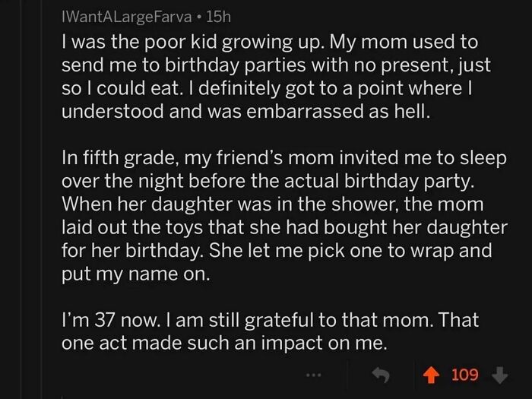Open the three-dot more options menu

click(313, 375)
